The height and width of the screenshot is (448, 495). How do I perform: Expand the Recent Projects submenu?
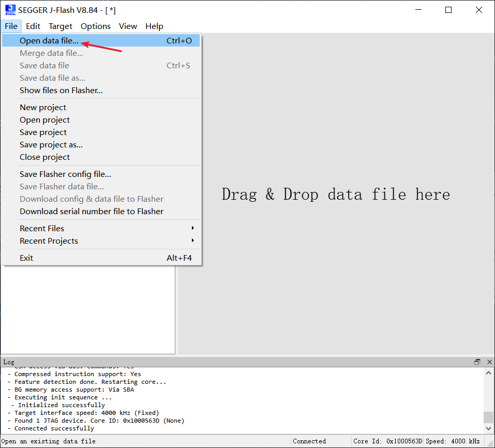[x=101, y=241]
